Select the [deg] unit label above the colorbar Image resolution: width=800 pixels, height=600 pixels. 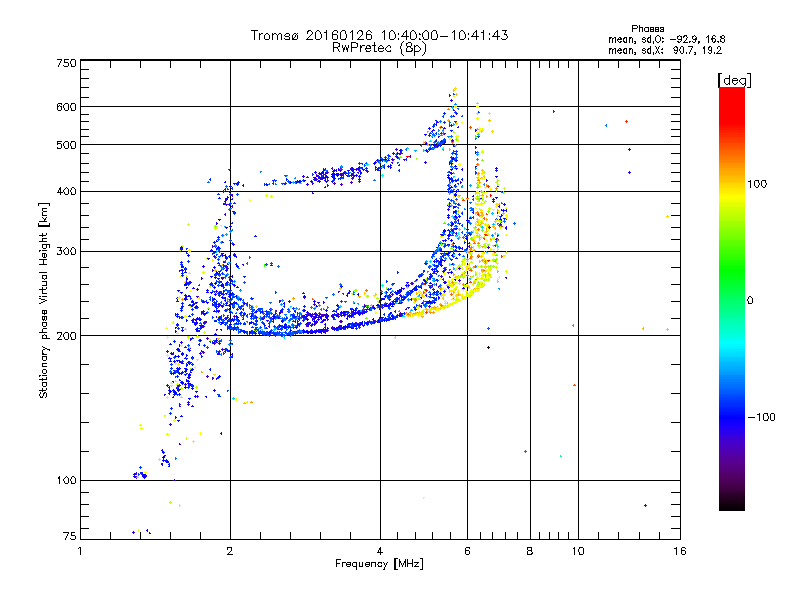[x=733, y=79]
